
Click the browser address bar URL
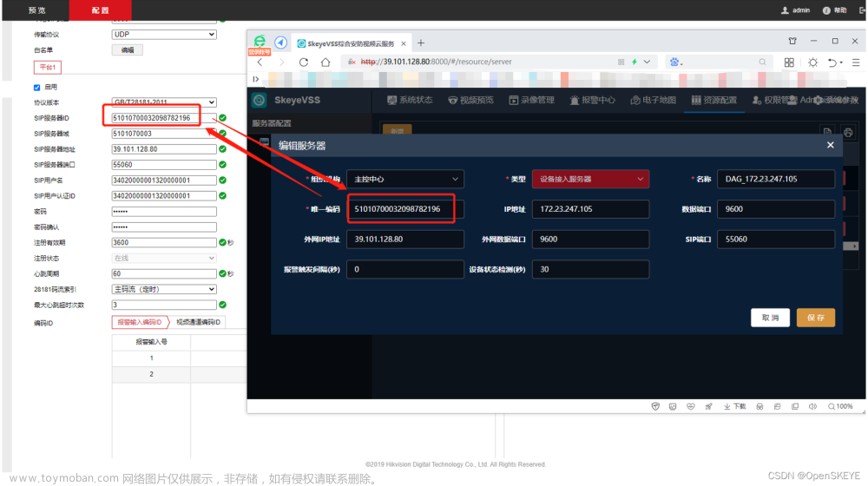click(437, 62)
